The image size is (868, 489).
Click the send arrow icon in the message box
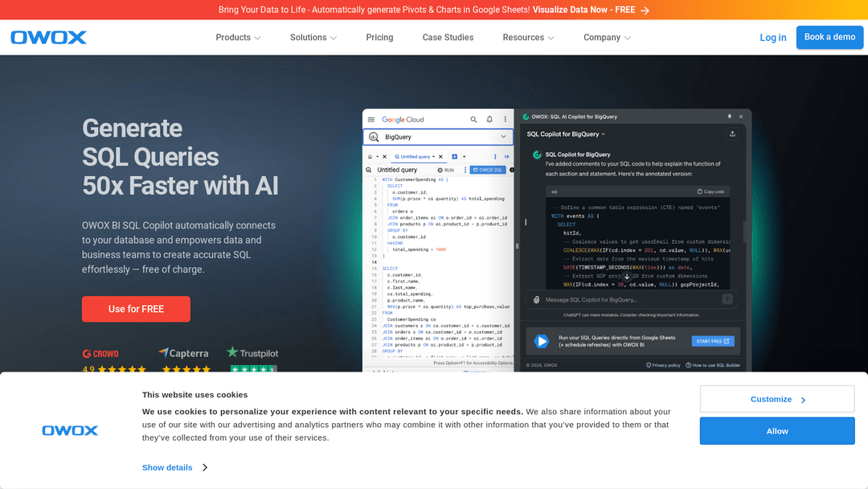(x=727, y=300)
